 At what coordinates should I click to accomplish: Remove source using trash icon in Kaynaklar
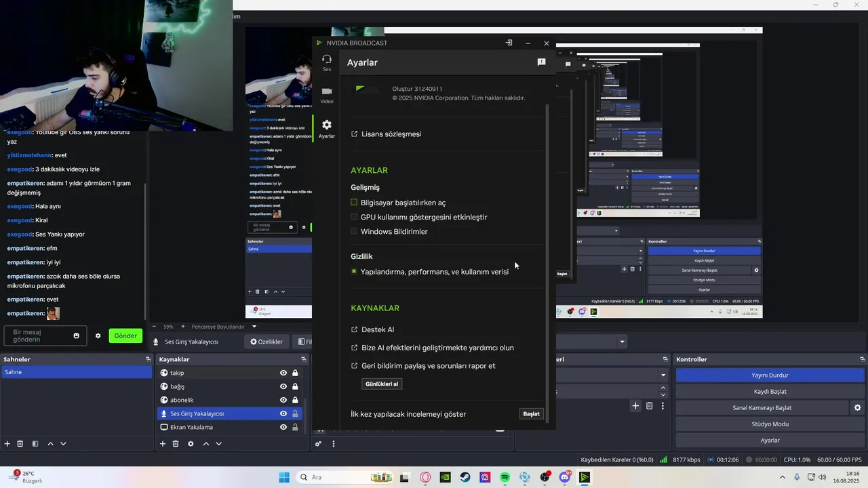point(176,444)
